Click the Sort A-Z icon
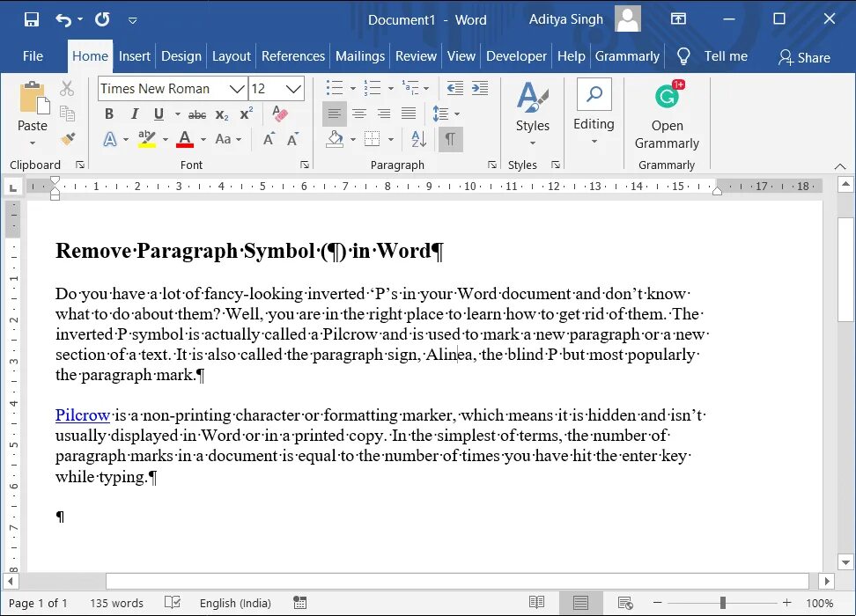This screenshot has height=616, width=856. [418, 139]
